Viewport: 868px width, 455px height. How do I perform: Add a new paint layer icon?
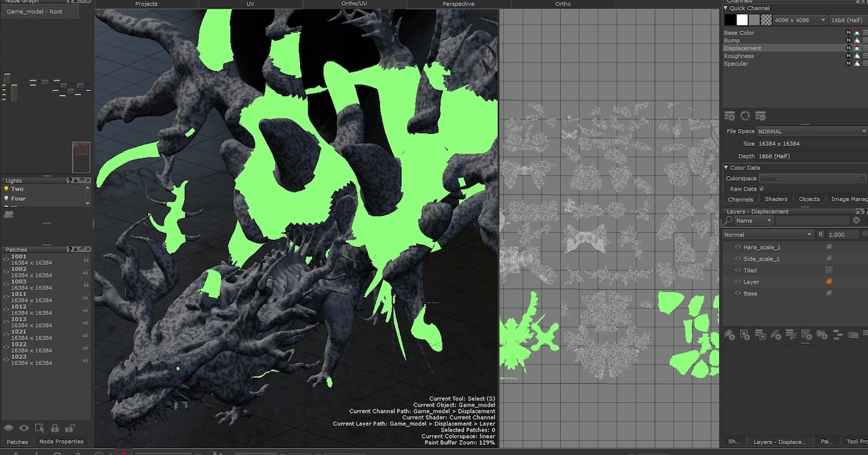pos(729,334)
